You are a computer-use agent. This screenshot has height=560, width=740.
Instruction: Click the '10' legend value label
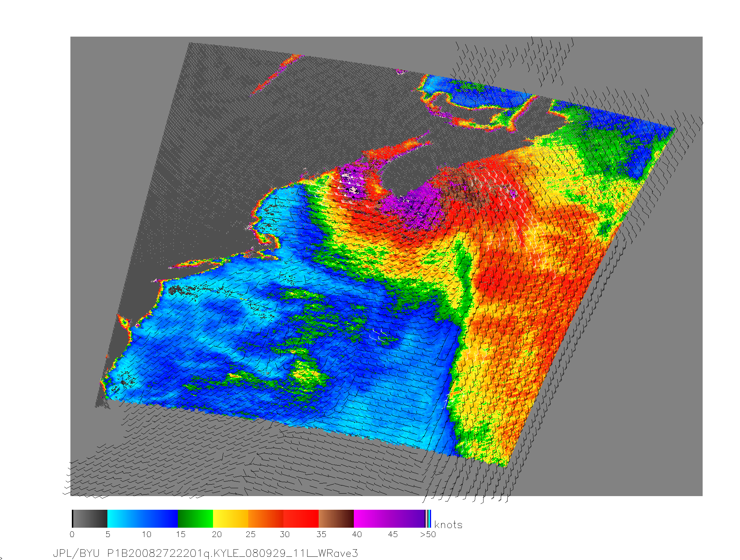click(146, 534)
